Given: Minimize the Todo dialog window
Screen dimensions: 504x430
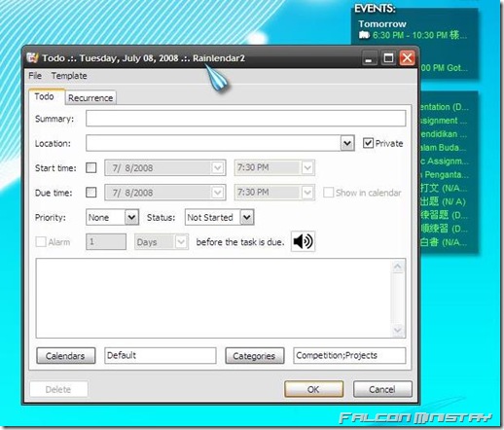Looking at the screenshot, I should point(369,58).
